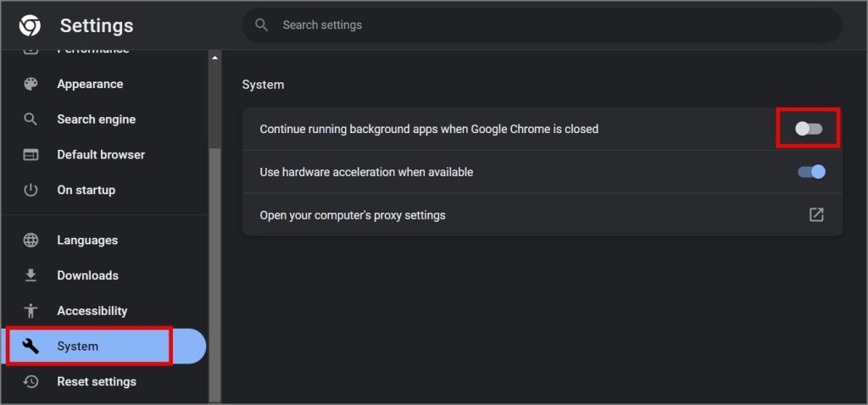Click the sidebar scrollbar up arrow
Image resolution: width=868 pixels, height=405 pixels.
214,58
